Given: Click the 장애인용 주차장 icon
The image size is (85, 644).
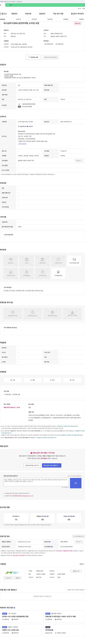Looking at the screenshot, I should click(13, 314).
